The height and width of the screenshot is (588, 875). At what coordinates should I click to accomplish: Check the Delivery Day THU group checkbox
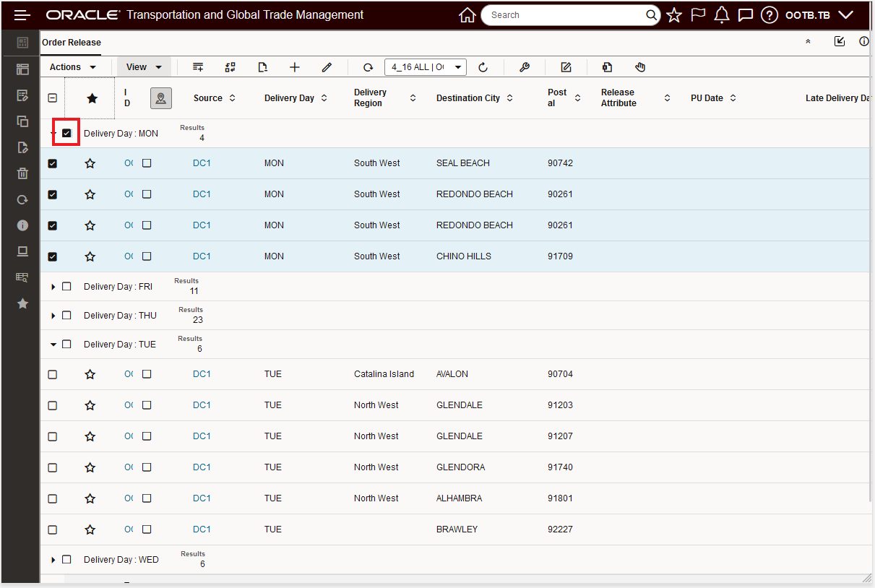(66, 315)
